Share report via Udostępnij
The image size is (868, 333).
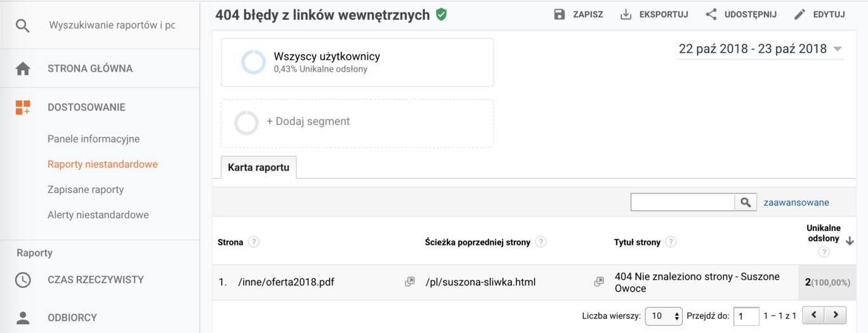(741, 14)
